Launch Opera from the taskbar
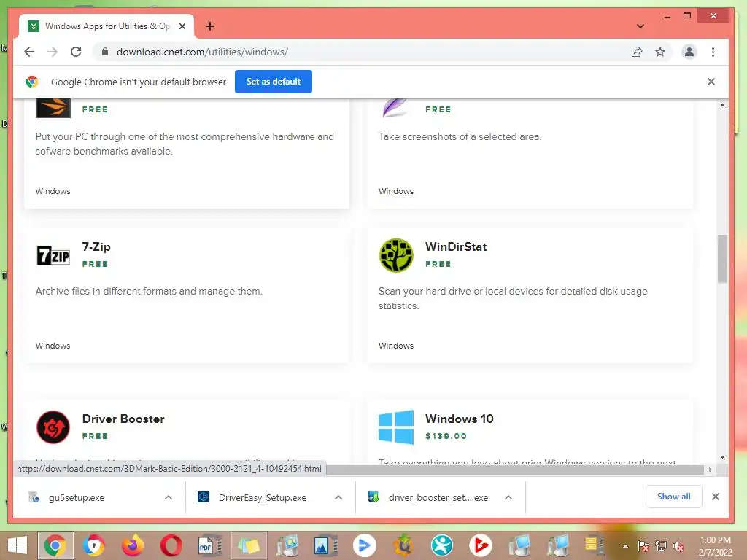 tap(171, 545)
